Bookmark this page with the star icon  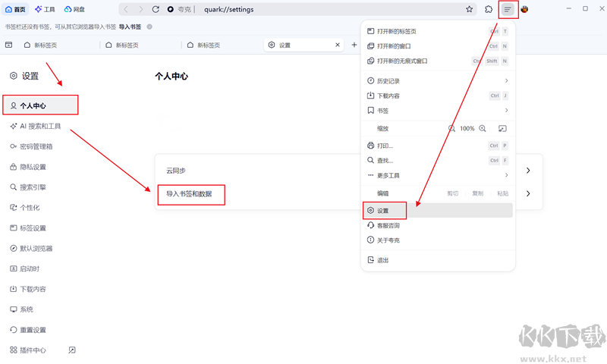(469, 9)
